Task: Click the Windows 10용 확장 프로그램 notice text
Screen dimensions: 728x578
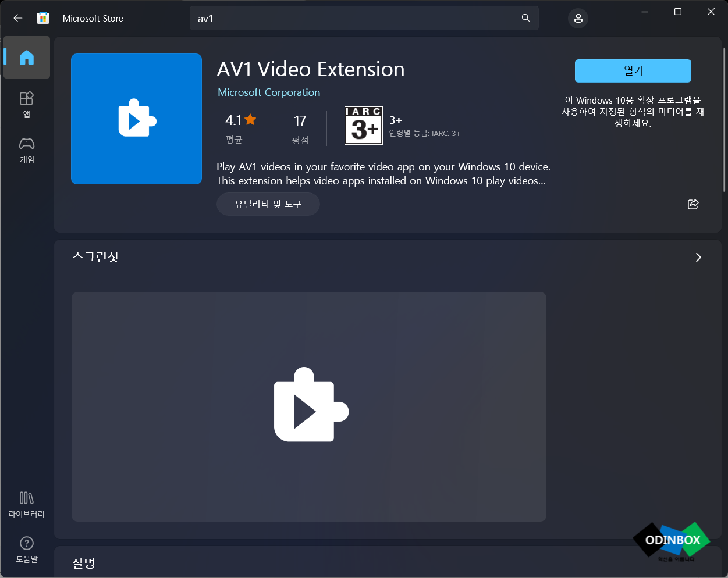Action: point(633,112)
